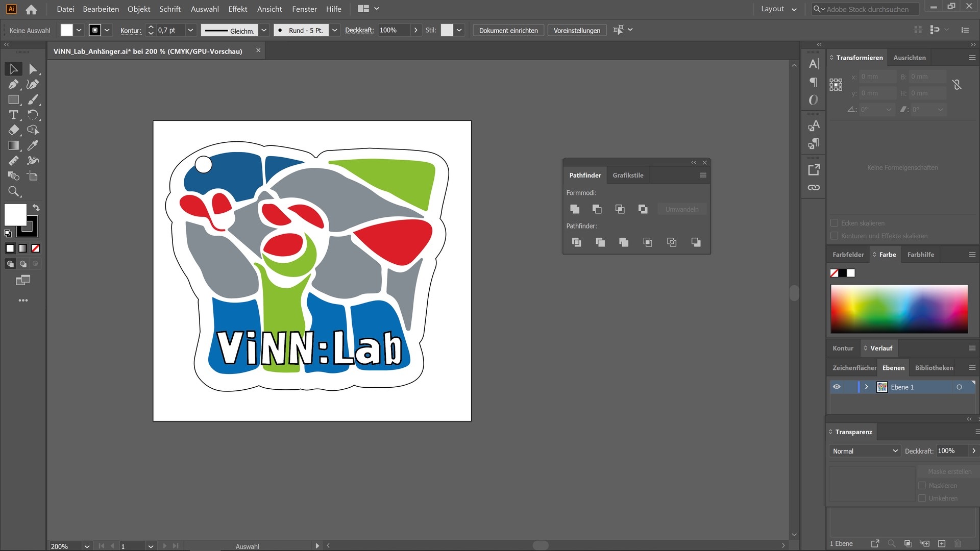Select the Selection tool (black arrow)
Viewport: 980px width, 551px height.
pyautogui.click(x=13, y=69)
